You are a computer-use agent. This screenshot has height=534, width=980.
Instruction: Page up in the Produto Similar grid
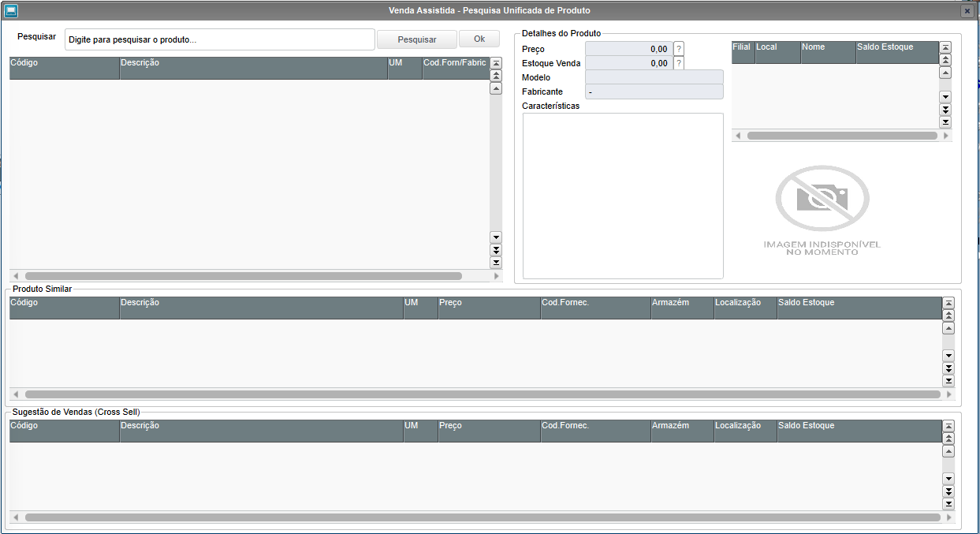click(948, 316)
